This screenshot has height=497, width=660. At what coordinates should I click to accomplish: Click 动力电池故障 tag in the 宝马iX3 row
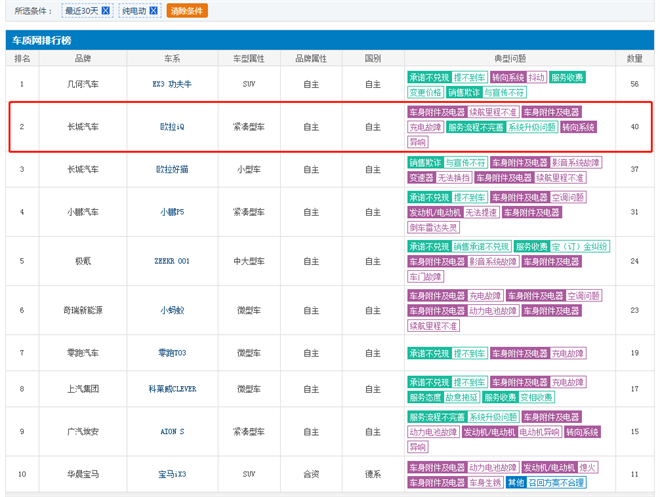click(x=493, y=468)
